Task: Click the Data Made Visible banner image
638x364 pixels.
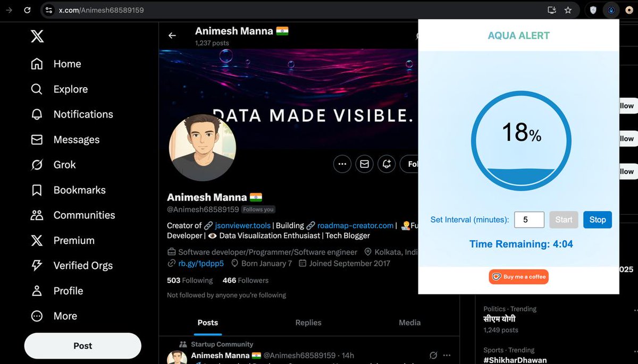Action: pyautogui.click(x=289, y=100)
